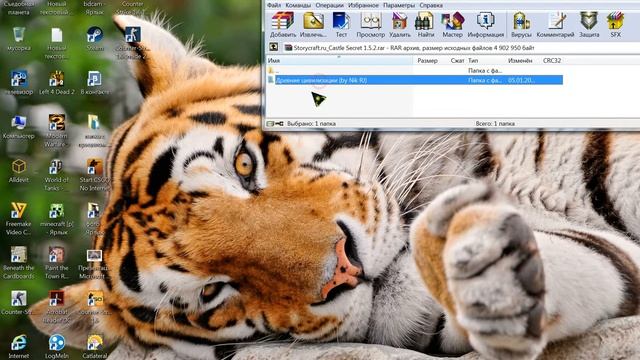
Task: Sort list by the Имя column header
Action: 339,60
